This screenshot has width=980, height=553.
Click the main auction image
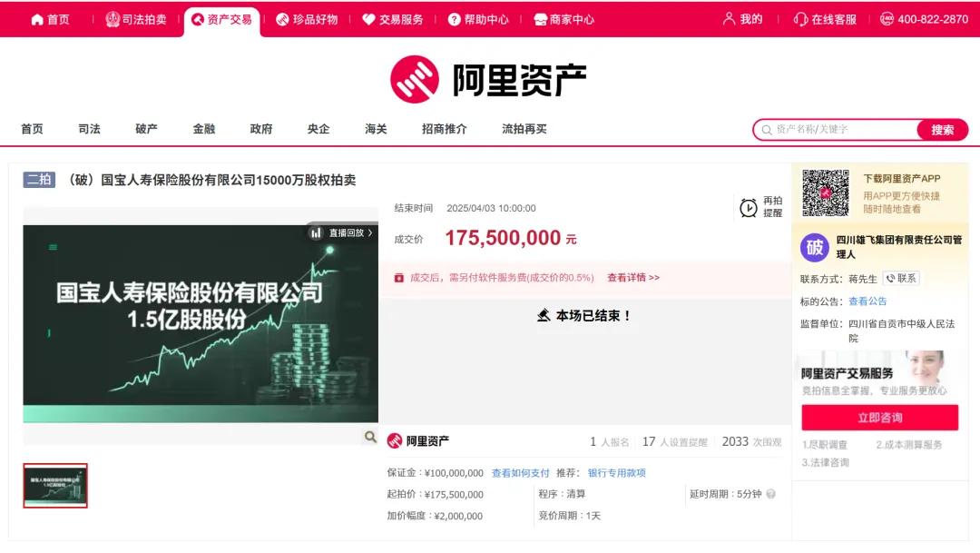click(201, 323)
